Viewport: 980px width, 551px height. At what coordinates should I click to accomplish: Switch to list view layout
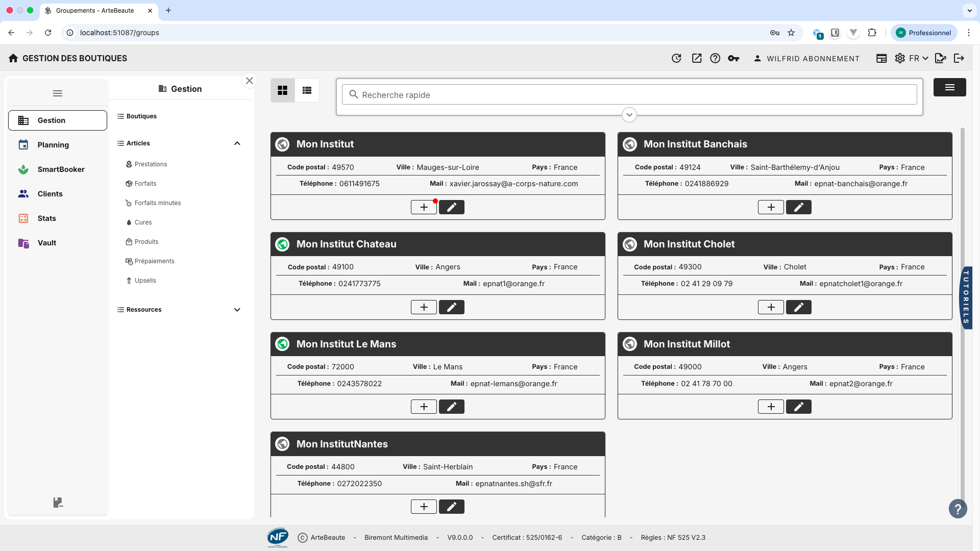307,90
